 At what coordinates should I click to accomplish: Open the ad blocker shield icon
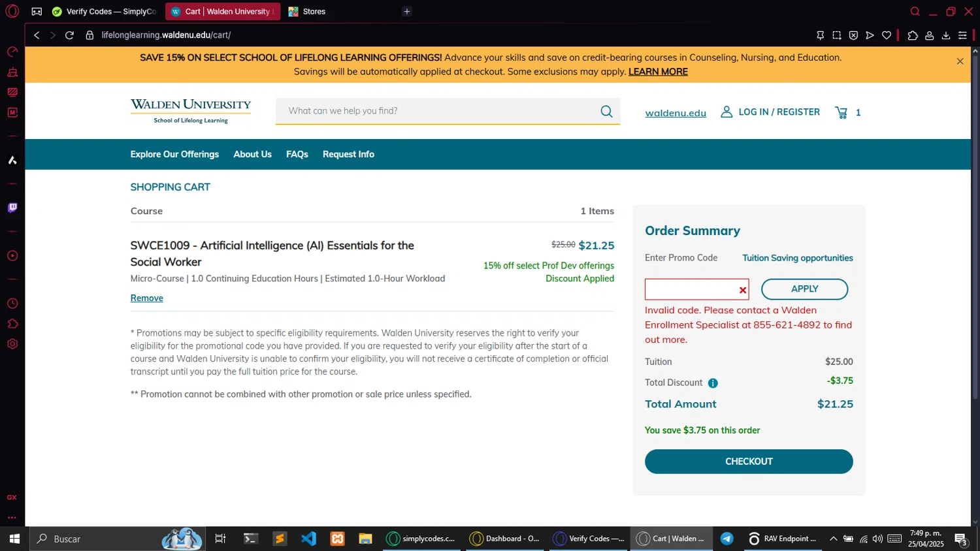click(853, 35)
